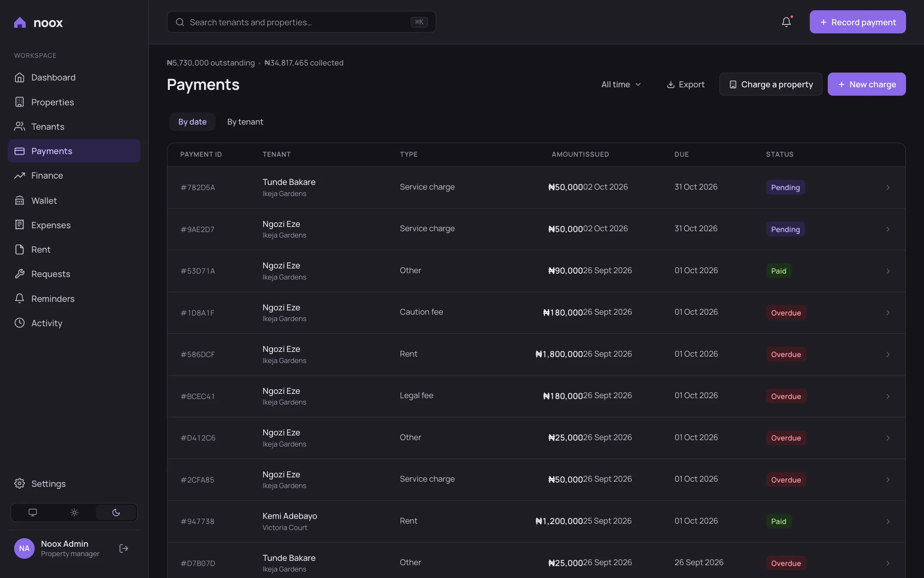Click the noox home logo icon
Viewport: 924px width, 578px height.
(20, 22)
